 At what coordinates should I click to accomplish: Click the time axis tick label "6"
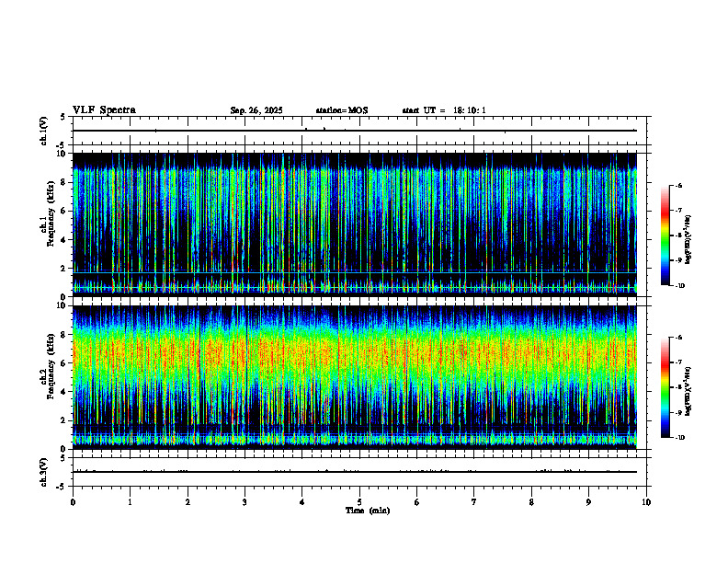click(417, 502)
